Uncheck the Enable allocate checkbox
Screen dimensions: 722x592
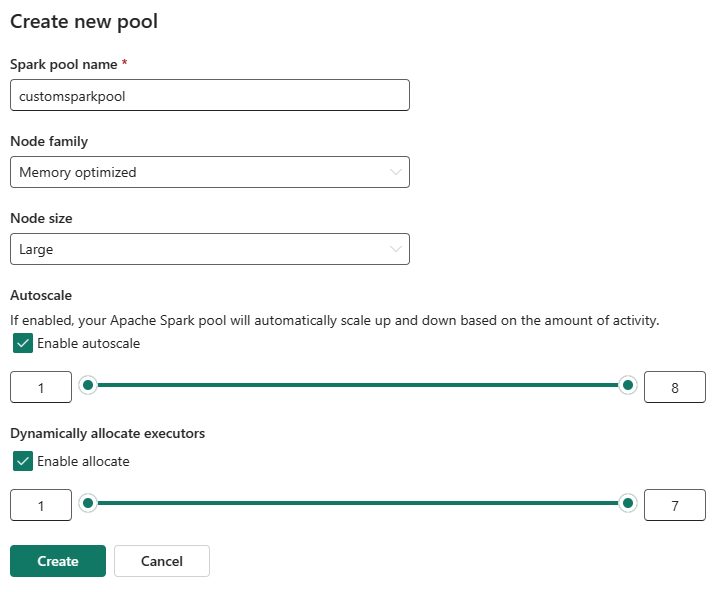pos(23,461)
